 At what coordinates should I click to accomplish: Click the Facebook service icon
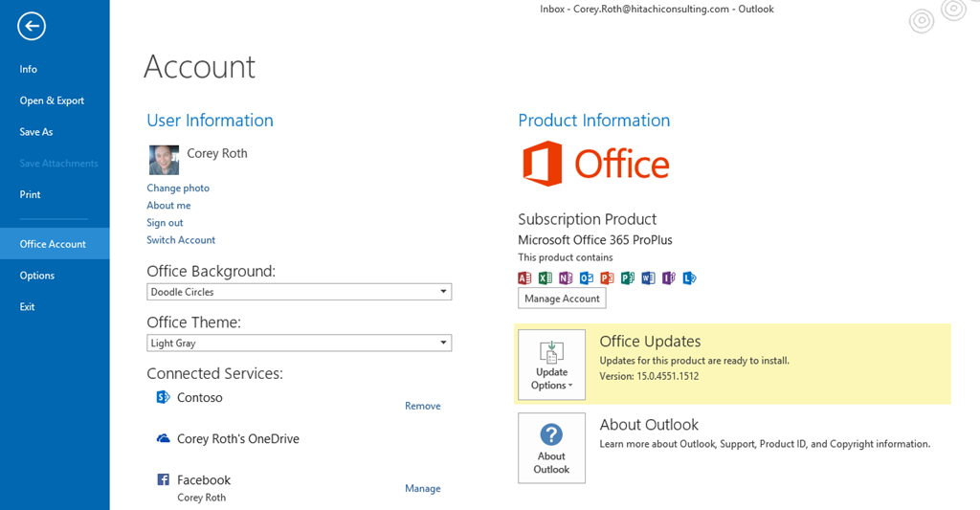pos(163,479)
